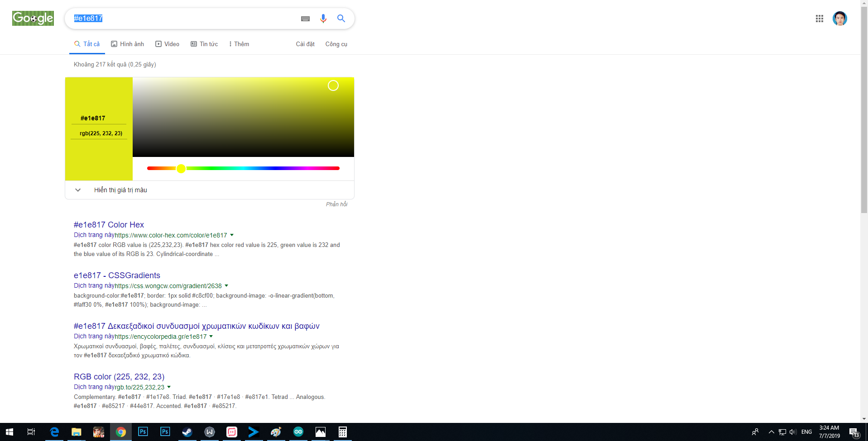Viewport: 868px width, 441px height.
Task: Open Google Chrome from the taskbar
Action: (x=120, y=432)
